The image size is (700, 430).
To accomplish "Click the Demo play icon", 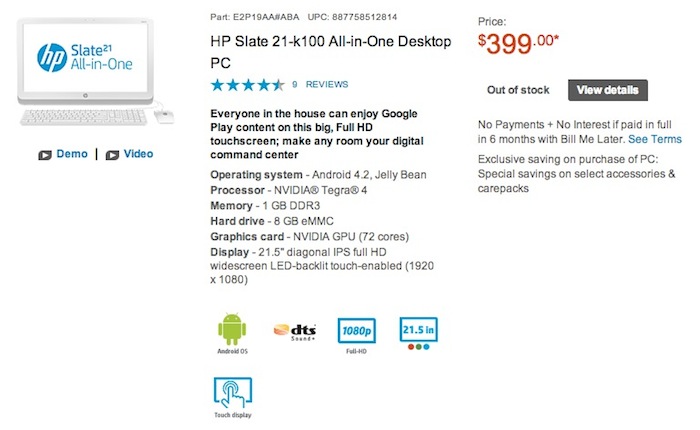I will [x=45, y=155].
